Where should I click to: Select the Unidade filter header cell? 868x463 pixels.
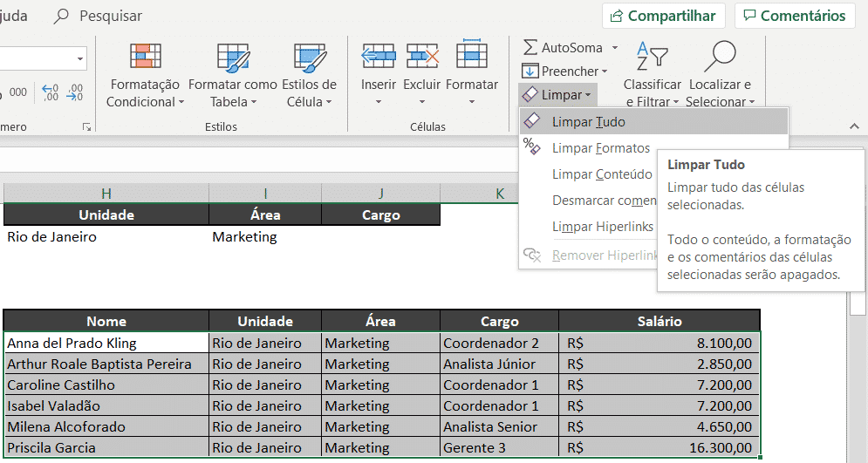[106, 215]
